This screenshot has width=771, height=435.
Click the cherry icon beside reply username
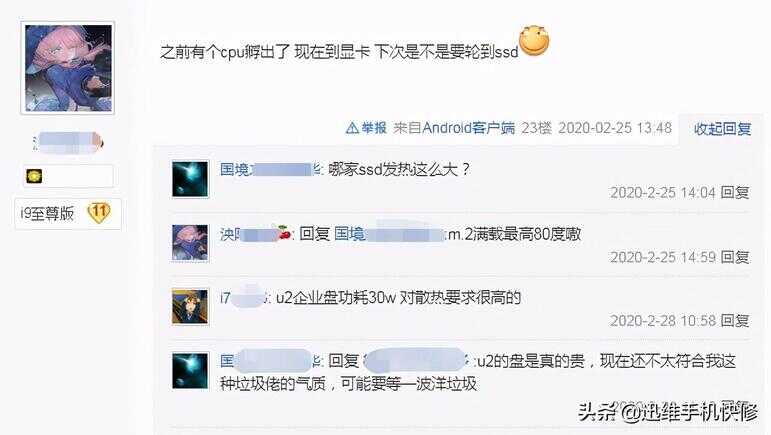(285, 232)
